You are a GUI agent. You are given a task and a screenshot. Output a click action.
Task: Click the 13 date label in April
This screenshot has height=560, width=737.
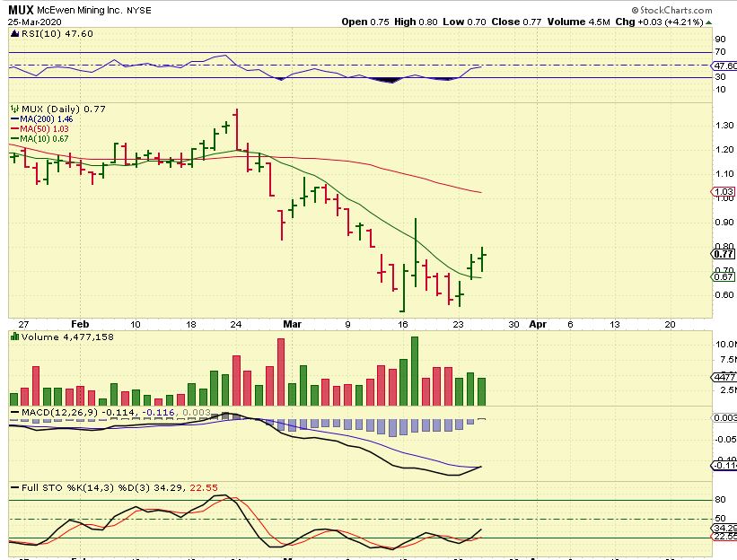(x=614, y=324)
